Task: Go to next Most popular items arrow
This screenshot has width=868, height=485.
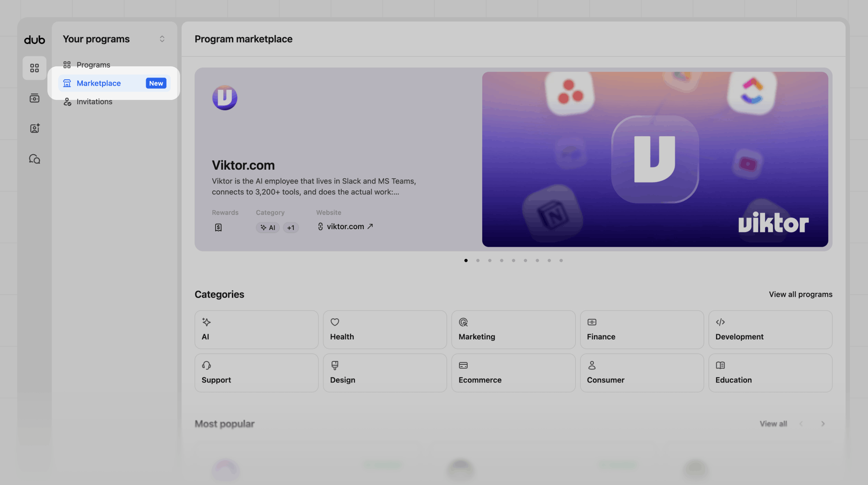Action: coord(823,424)
